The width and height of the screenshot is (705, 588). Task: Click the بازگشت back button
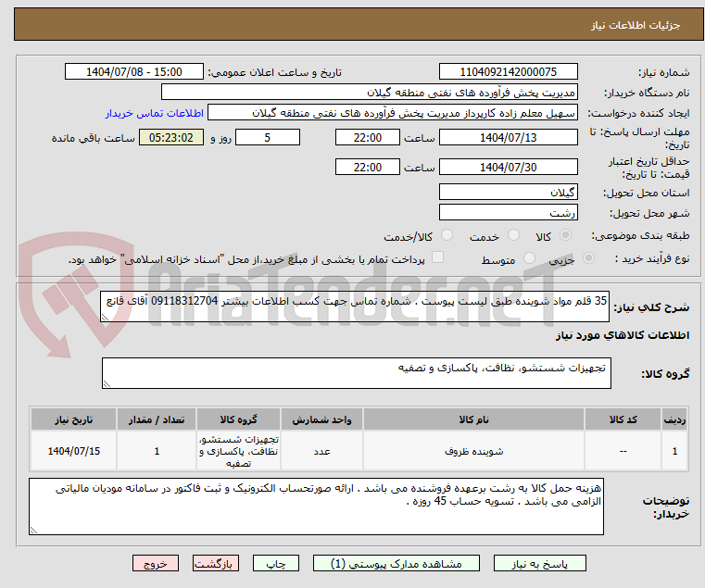click(x=216, y=563)
